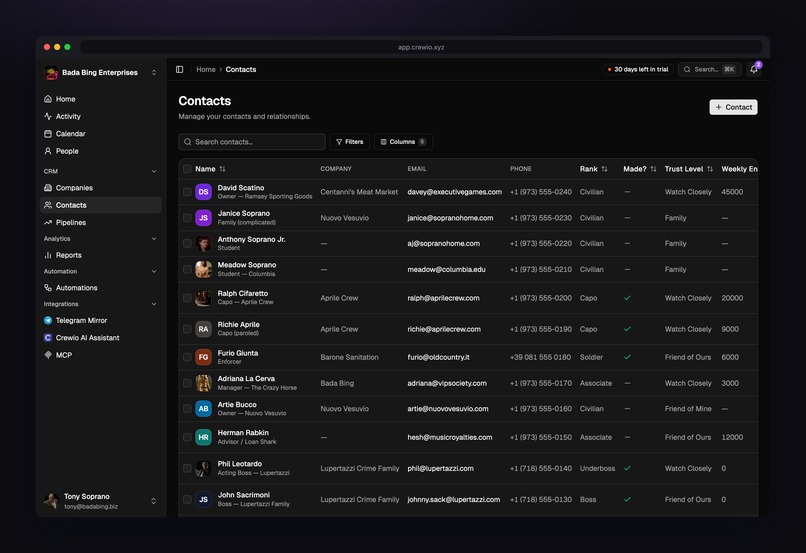
Task: Click the RA avatar for Richie Aprile
Action: pyautogui.click(x=204, y=329)
